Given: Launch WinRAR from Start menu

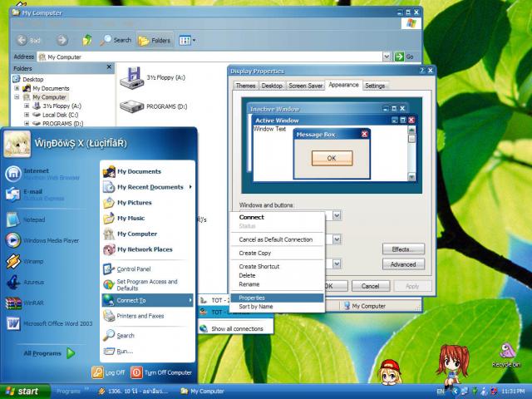Looking at the screenshot, I should point(25,303).
